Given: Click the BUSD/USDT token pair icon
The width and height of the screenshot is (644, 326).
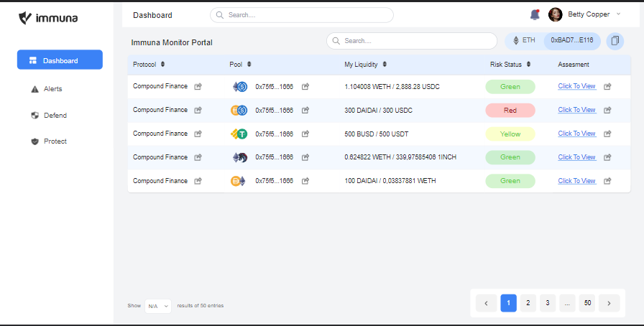Looking at the screenshot, I should [239, 134].
